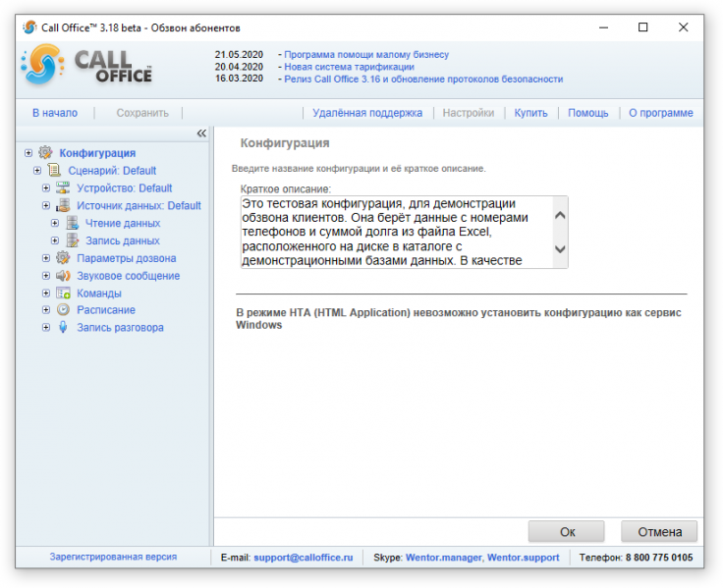The image size is (723, 588).
Task: Click the Параметры дозвона gear icon
Action: coord(63,258)
